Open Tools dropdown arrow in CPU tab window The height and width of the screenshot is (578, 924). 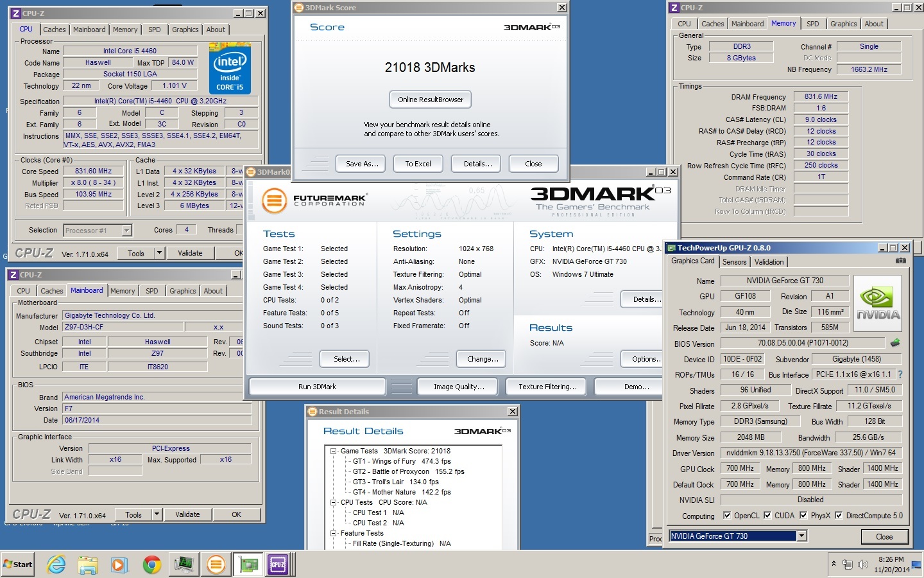(159, 253)
